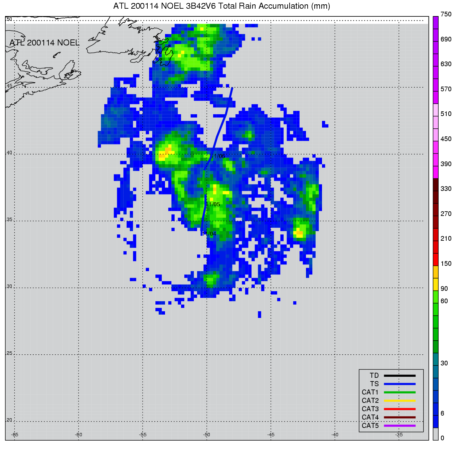Image resolution: width=476 pixels, height=457 pixels.
Task: Click the 11/06 storm track date label
Action: tap(218, 156)
